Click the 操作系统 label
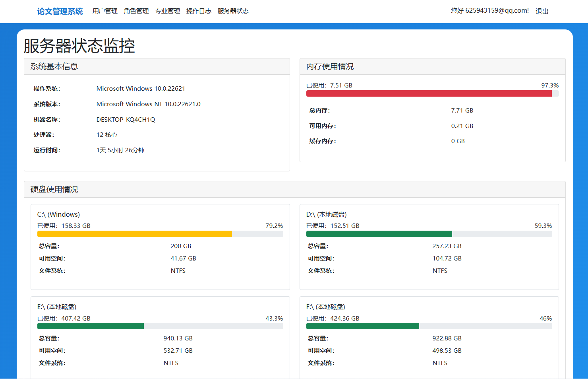Screen dimensions: 588x379 [x=47, y=89]
